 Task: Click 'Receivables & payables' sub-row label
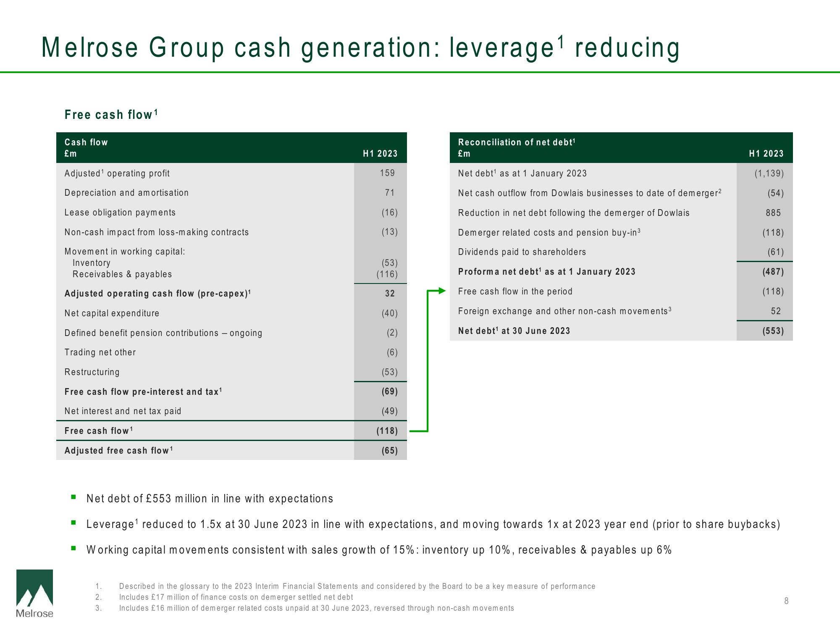tap(122, 274)
